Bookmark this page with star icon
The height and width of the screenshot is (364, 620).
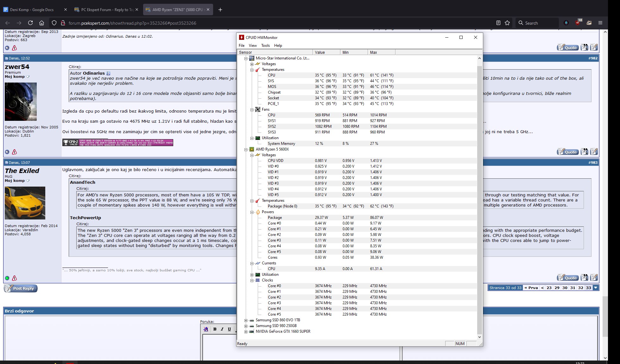tap(507, 23)
